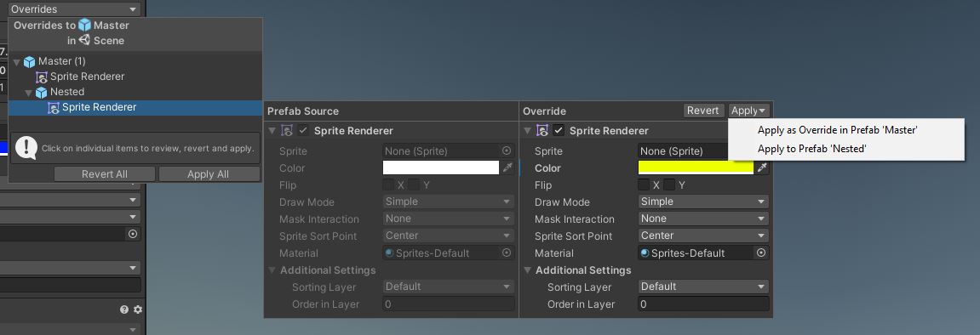
Task: Click Prefab Source color eyedropper icon
Action: 507,167
